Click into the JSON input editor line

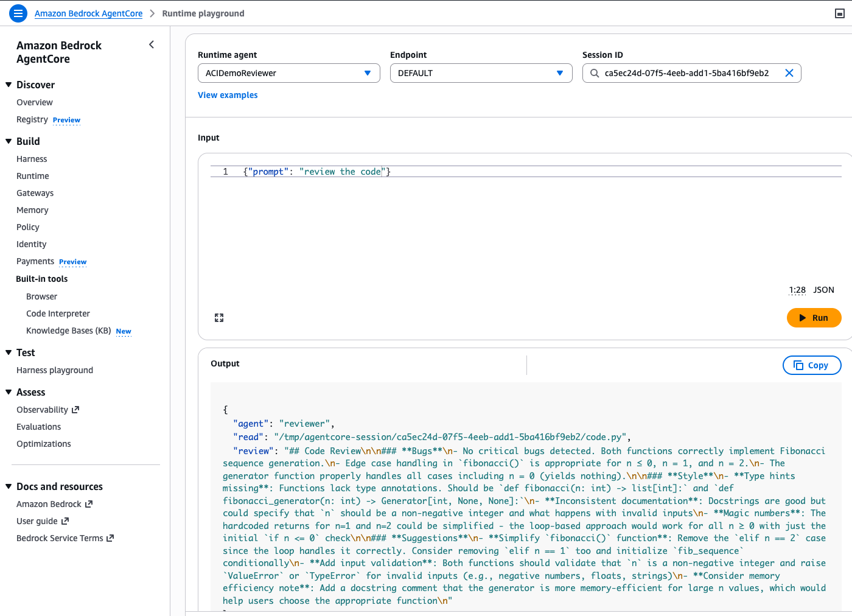pyautogui.click(x=526, y=172)
